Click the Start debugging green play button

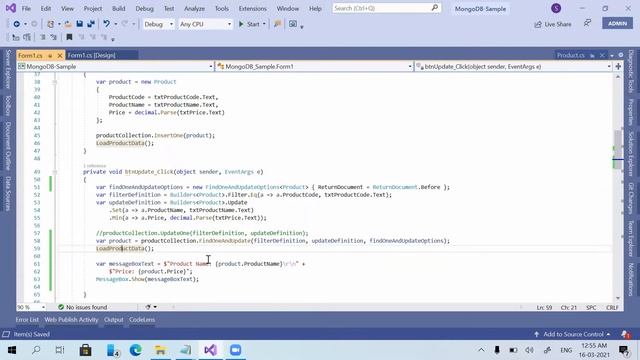tap(249, 24)
